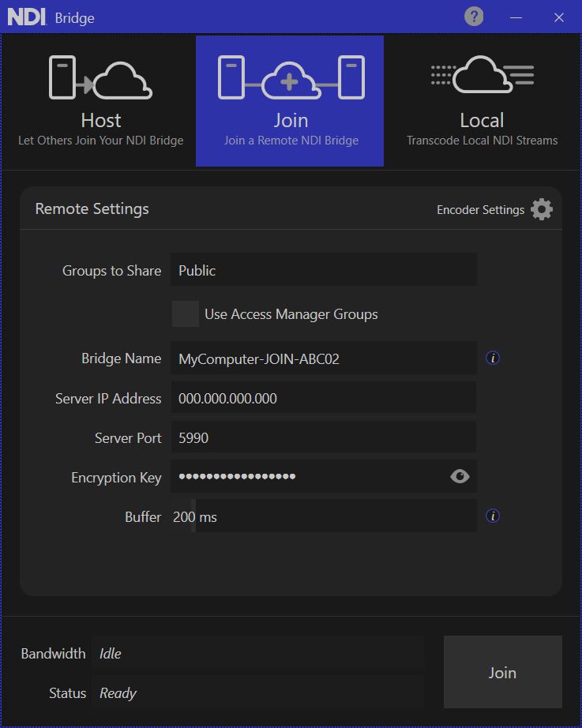Minimize the NDI Bridge window

(516, 17)
